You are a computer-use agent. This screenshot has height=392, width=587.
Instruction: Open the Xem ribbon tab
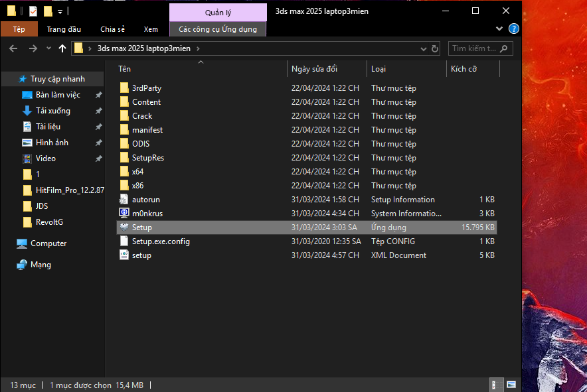151,29
